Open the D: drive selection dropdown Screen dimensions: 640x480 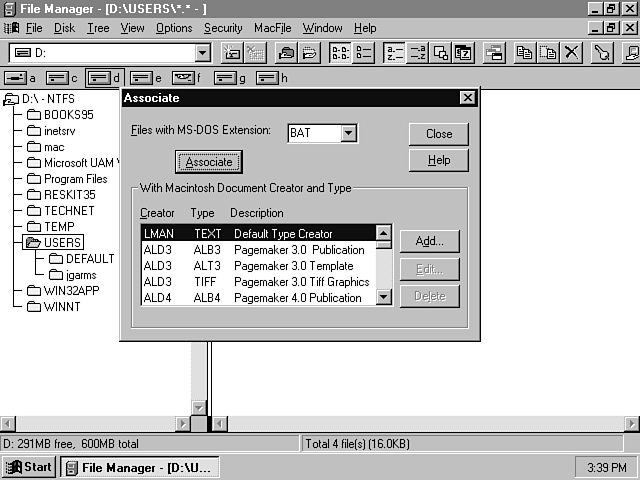(203, 53)
